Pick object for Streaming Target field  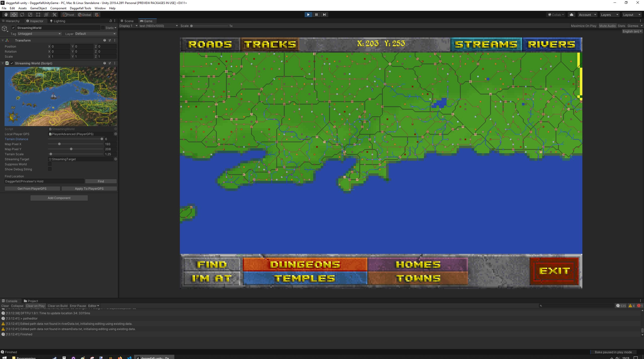[115, 159]
